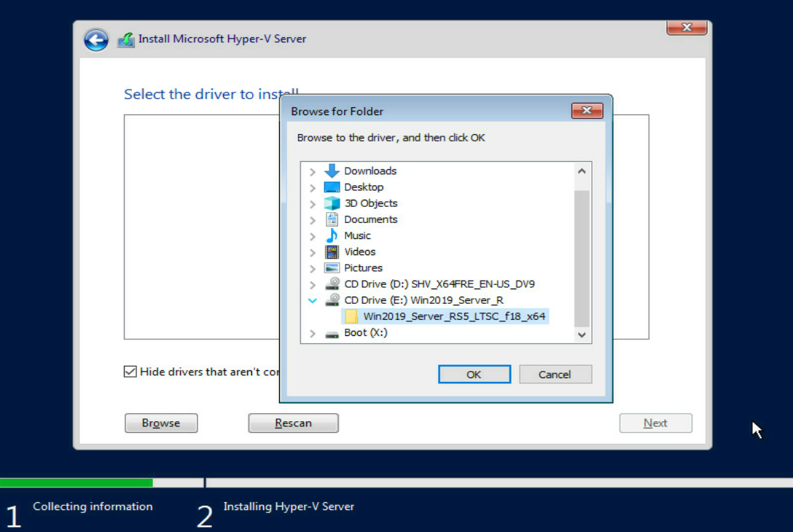Close the Install Hyper-V Server window
Image resolution: width=793 pixels, height=532 pixels.
coord(687,27)
